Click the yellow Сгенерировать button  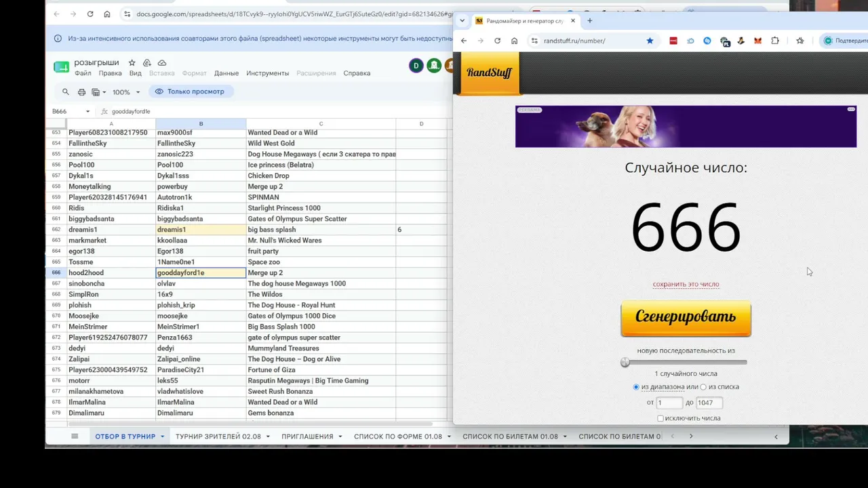tap(686, 319)
